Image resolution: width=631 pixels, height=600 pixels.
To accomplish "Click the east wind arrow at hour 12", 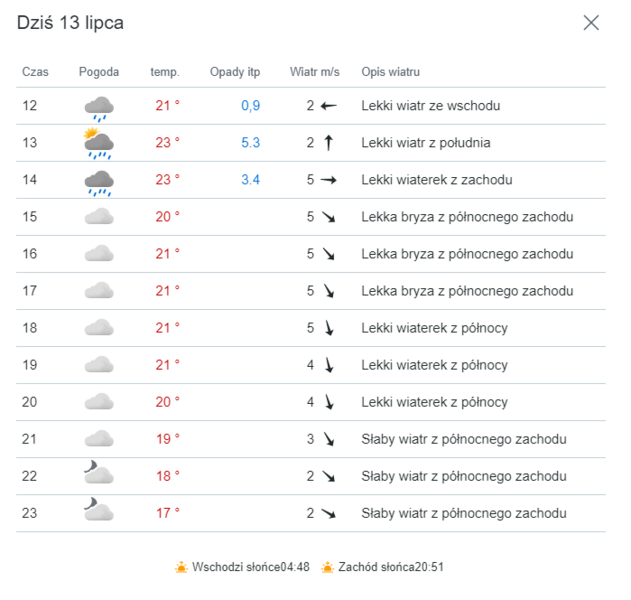I will click(328, 106).
